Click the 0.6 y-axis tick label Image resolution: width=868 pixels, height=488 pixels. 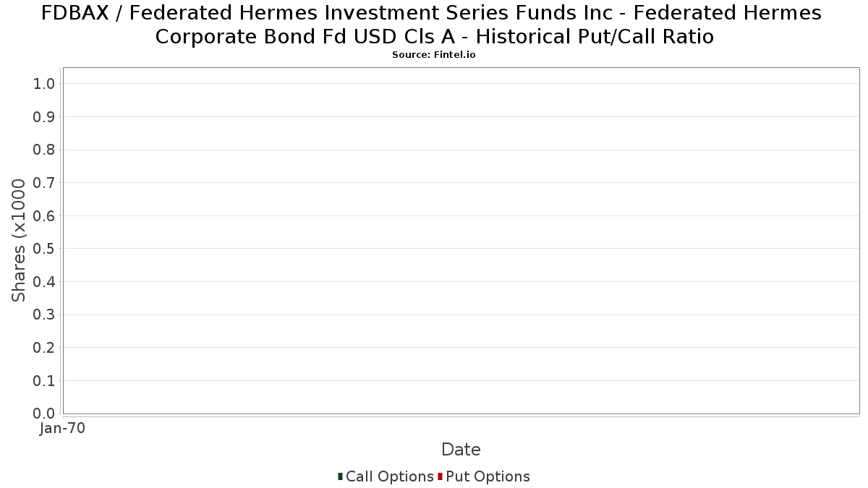pos(44,216)
